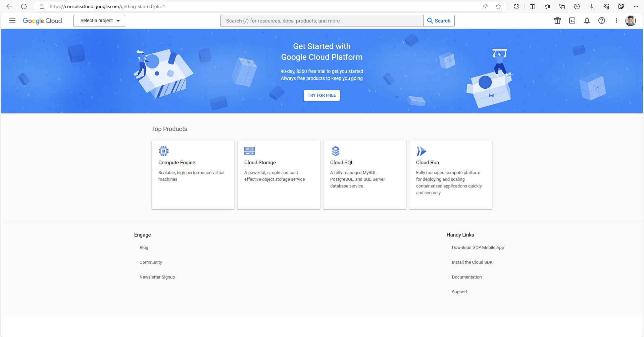Toggle split screen browser icon
The image size is (644, 337).
click(533, 6)
